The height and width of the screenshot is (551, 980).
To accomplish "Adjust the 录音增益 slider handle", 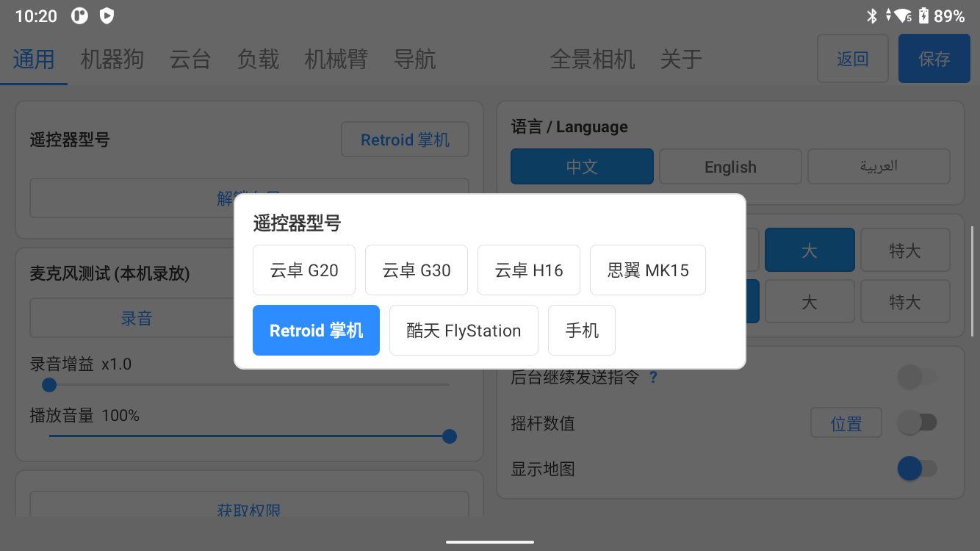I will tap(49, 384).
